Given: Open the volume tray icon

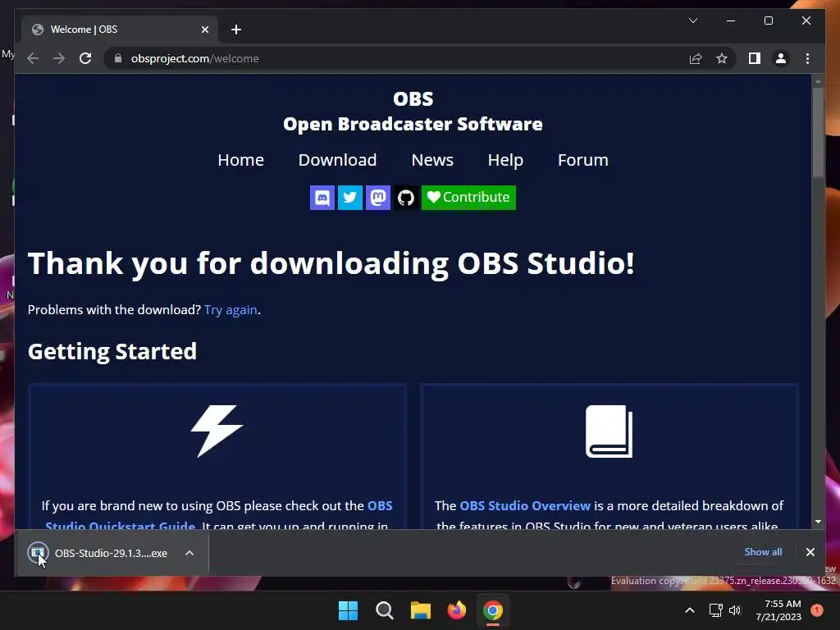Looking at the screenshot, I should pyautogui.click(x=735, y=610).
